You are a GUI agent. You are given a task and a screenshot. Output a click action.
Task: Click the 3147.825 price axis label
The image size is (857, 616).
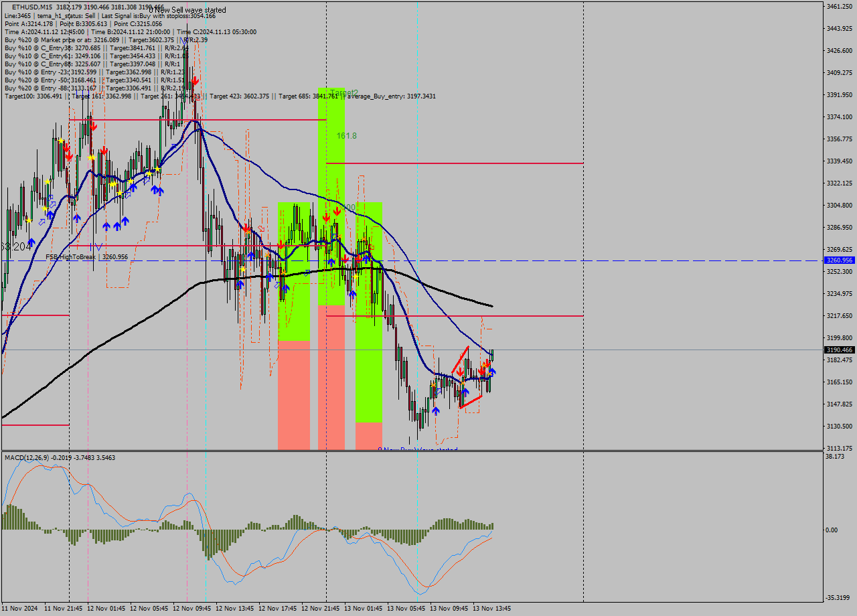click(x=839, y=404)
